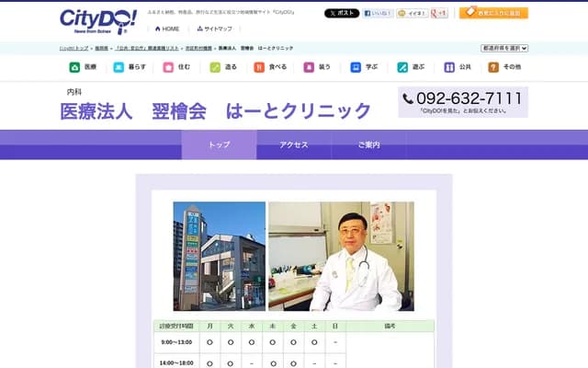The image size is (588, 368).
Task: Open the doctor in white coat photo
Action: point(341,256)
